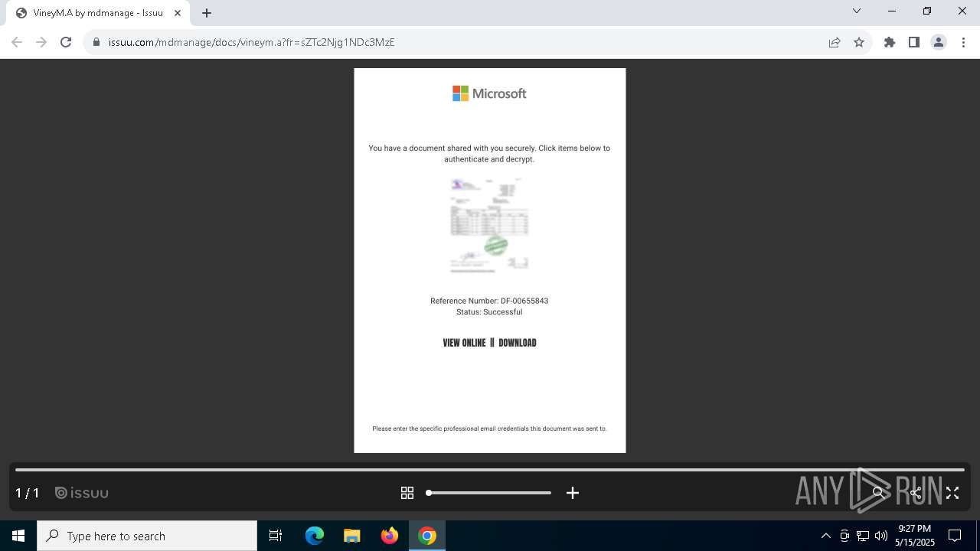
Task: Open the volume control in the tray
Action: [881, 536]
